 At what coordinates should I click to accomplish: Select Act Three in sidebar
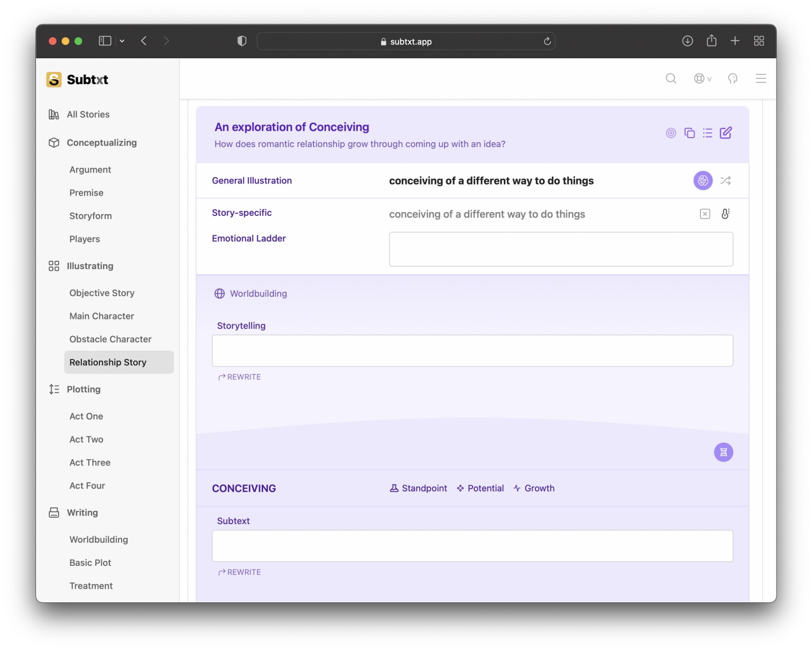pos(90,463)
